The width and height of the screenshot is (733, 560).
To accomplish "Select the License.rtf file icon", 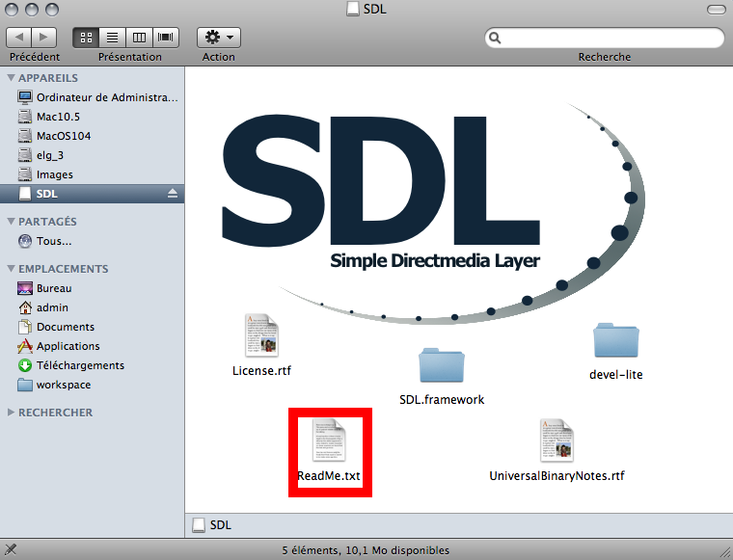I will [x=261, y=335].
